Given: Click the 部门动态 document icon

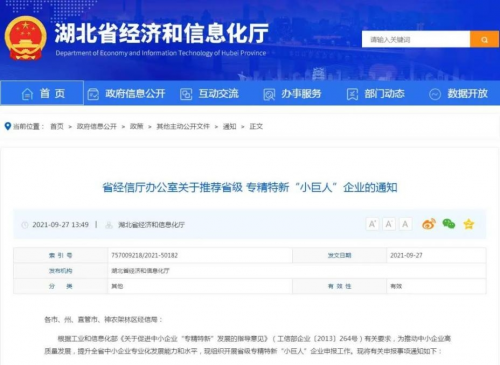Looking at the screenshot, I should coord(352,94).
